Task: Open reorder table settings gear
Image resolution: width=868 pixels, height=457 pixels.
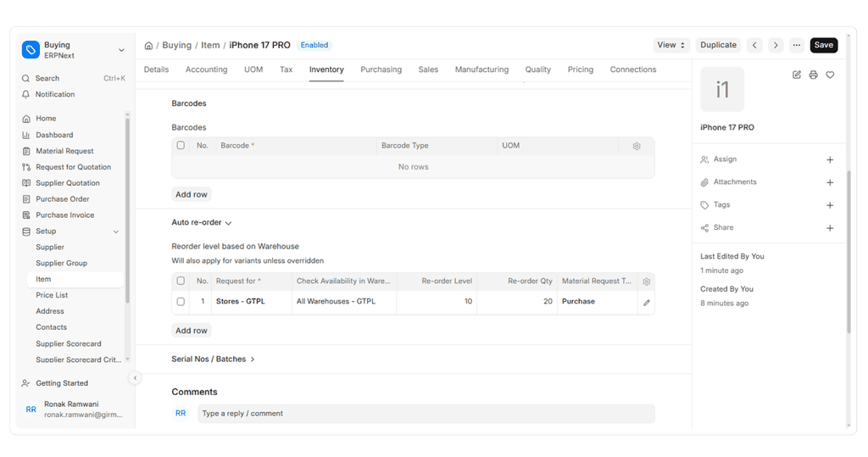Action: click(646, 282)
